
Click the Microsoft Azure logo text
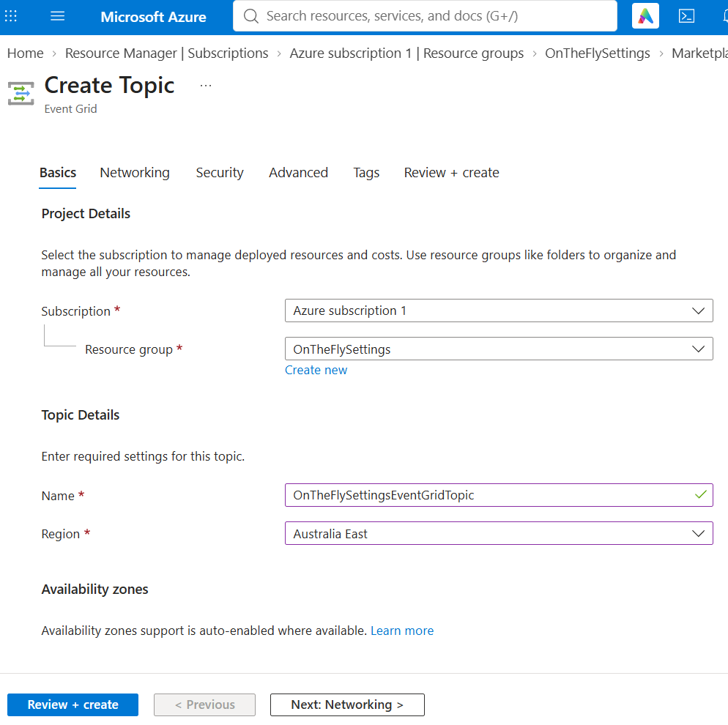[x=153, y=17]
